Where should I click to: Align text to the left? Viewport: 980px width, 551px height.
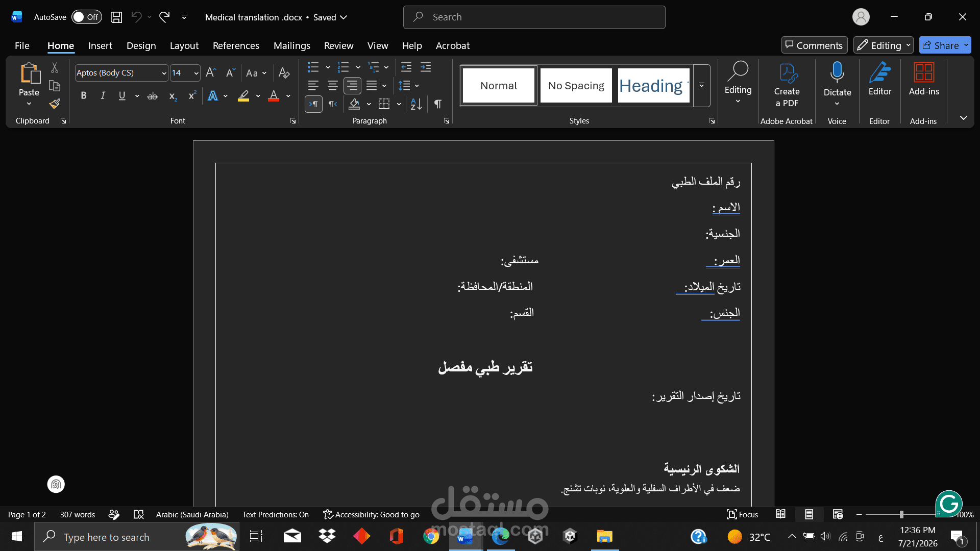(x=313, y=86)
